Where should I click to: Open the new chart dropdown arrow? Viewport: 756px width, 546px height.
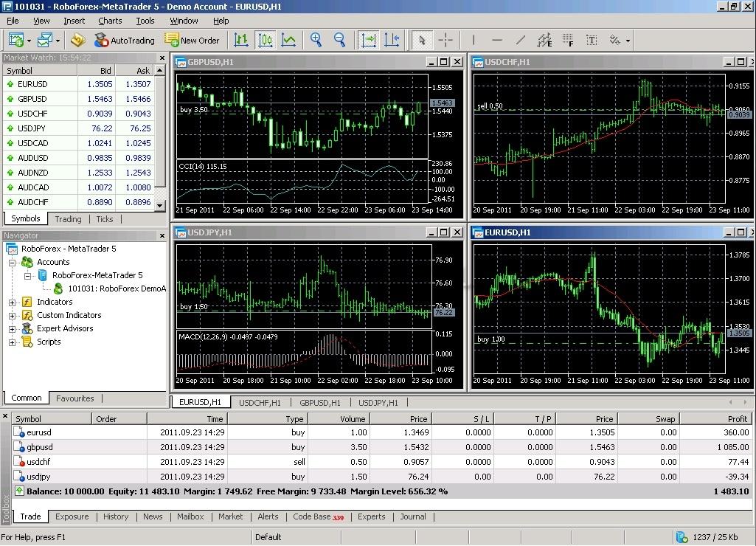29,41
